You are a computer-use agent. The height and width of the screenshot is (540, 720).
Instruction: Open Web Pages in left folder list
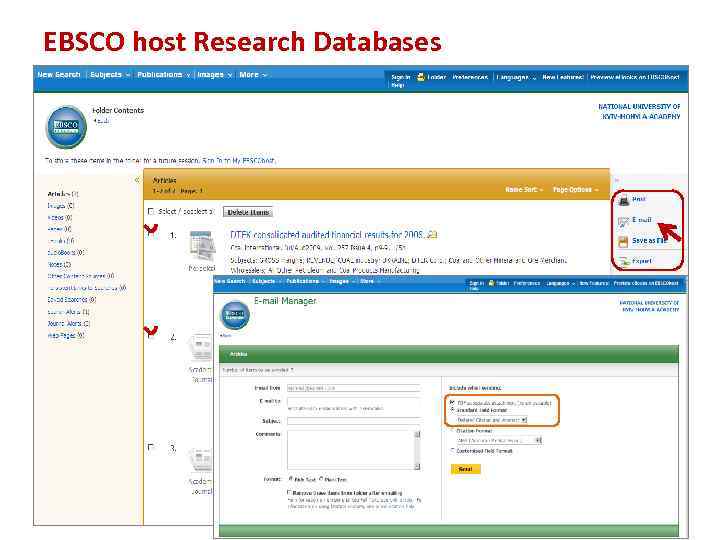[x=66, y=335]
